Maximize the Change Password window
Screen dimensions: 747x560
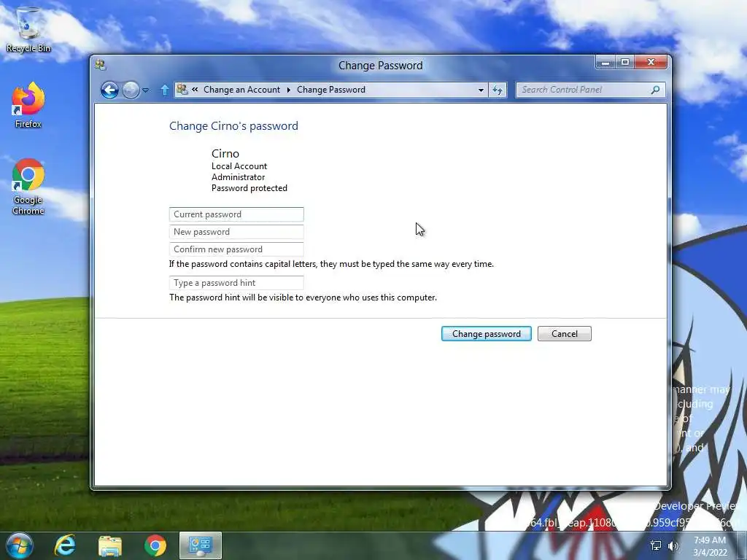625,63
